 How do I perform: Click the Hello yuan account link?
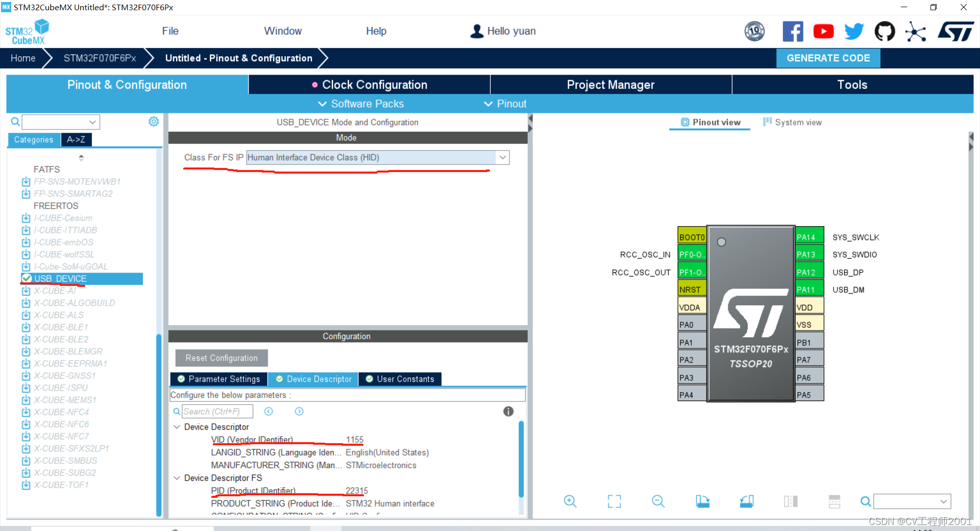[x=511, y=31]
